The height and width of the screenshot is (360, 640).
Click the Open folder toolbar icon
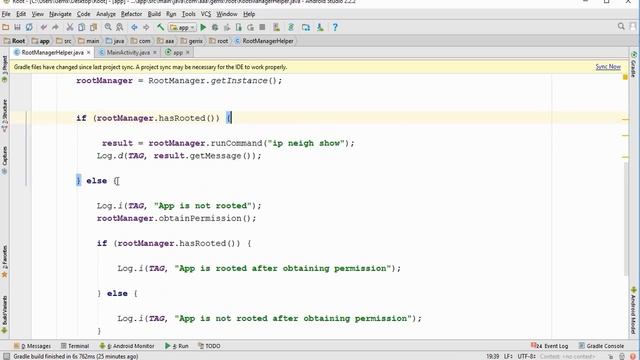click(6, 27)
